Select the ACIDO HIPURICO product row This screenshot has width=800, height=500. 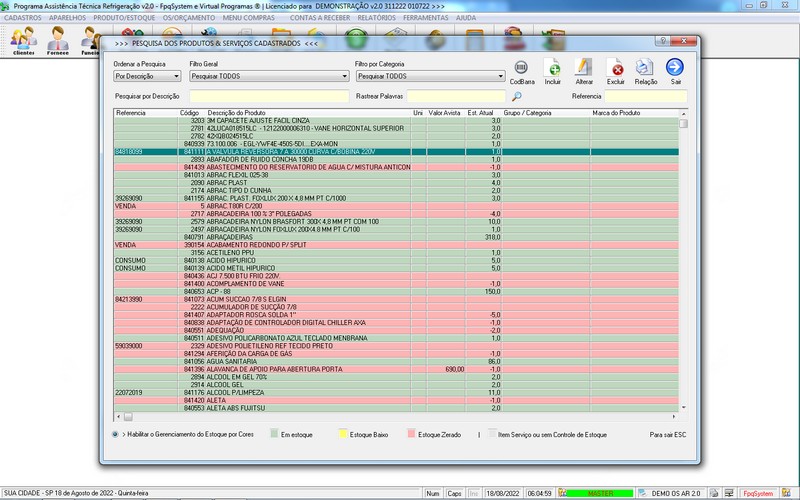[232, 260]
